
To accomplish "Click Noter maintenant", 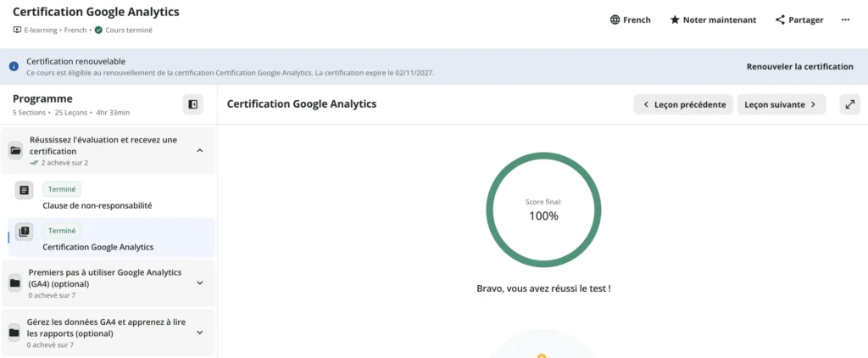I will (713, 20).
